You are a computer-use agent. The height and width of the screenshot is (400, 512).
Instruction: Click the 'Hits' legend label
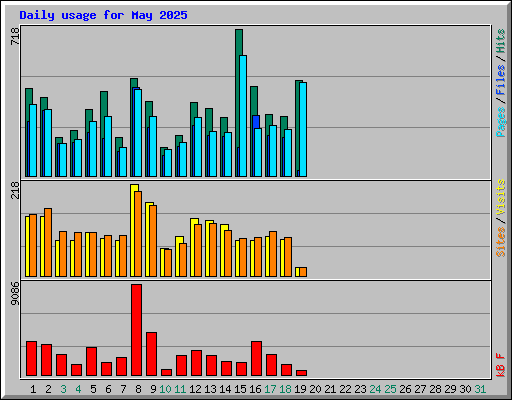(500, 41)
